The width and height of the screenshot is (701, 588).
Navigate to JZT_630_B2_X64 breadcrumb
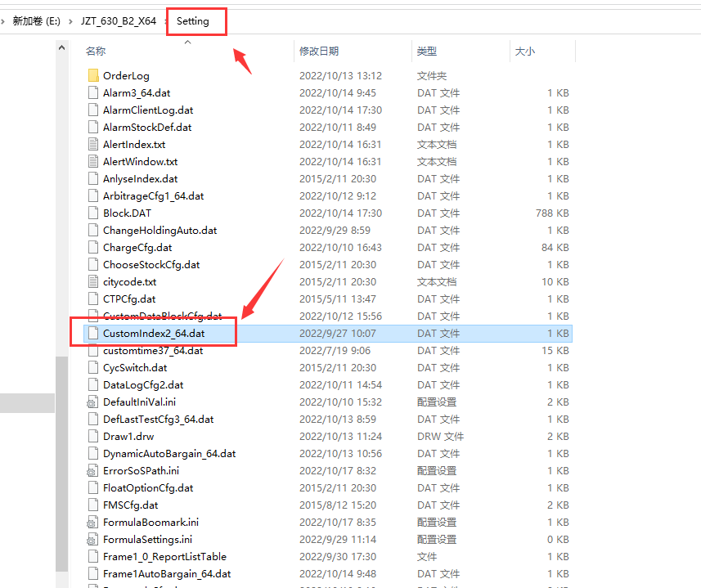(119, 21)
